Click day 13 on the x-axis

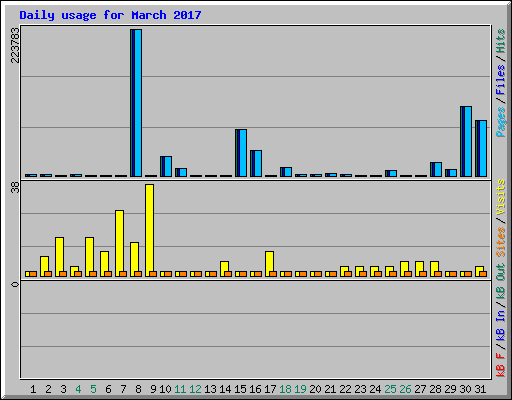click(210, 389)
